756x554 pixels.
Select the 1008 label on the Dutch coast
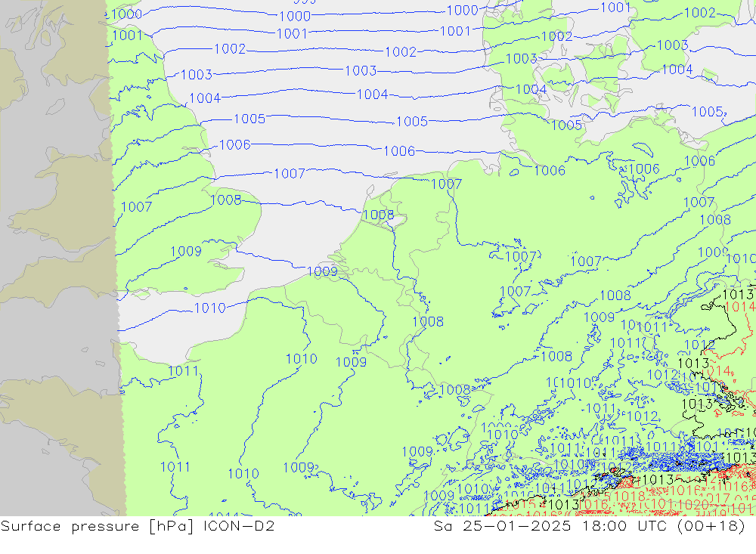point(378,215)
